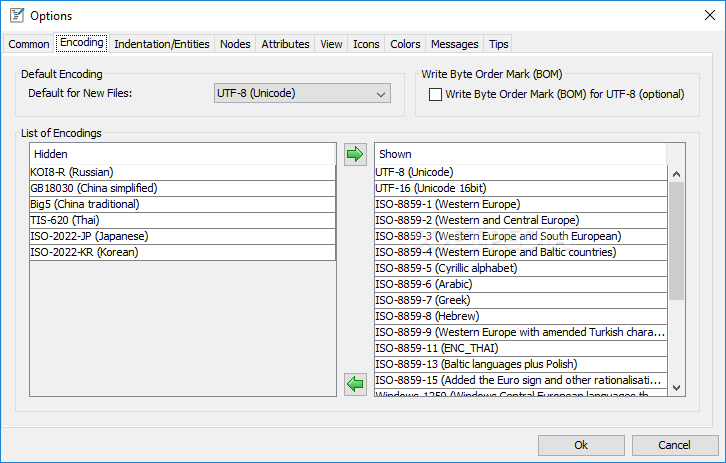The width and height of the screenshot is (726, 463).
Task: Switch to the Tips tab
Action: pyautogui.click(x=499, y=44)
